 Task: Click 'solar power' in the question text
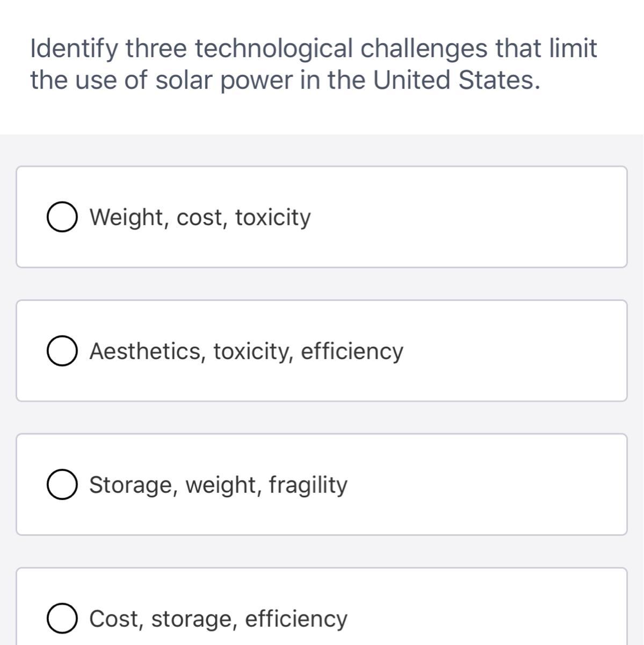coord(225,81)
